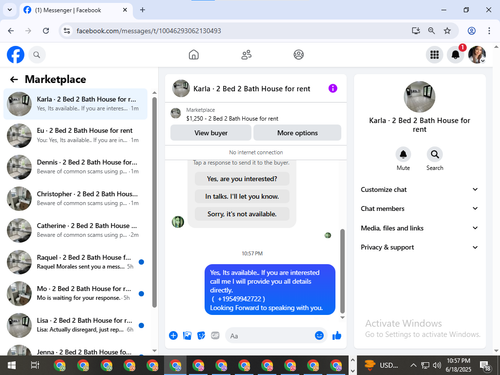This screenshot has height=375, width=500.
Task: Select the Messenger Facebook browser tab
Action: click(x=76, y=10)
